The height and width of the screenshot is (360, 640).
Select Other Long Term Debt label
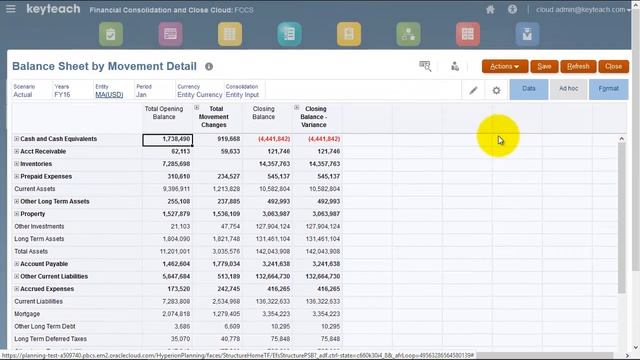(x=45, y=327)
